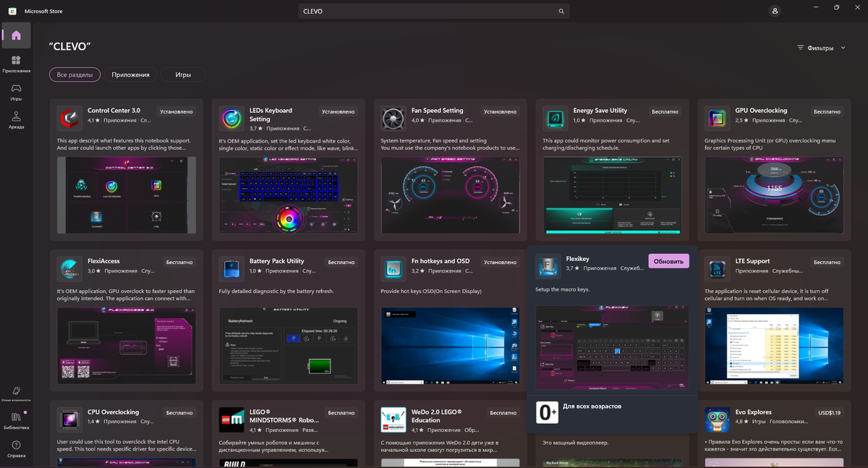Open the Control Center 3.0 screenshot thumbnail
The width and height of the screenshot is (868, 468).
pyautogui.click(x=127, y=195)
